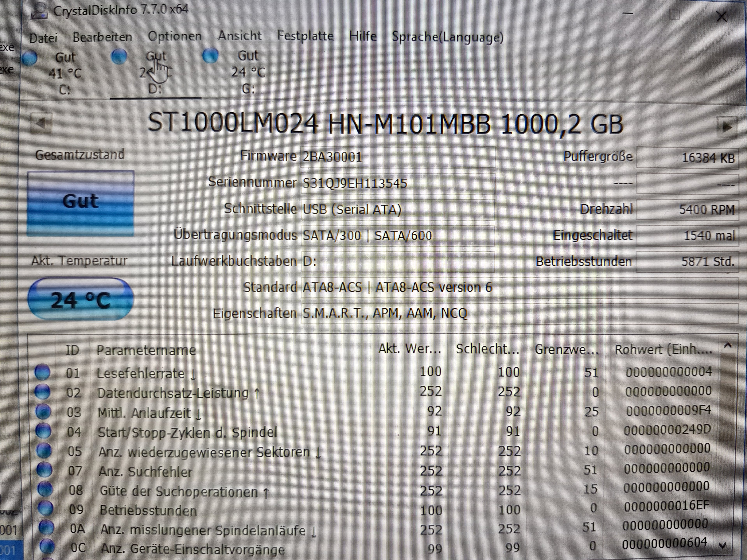Open the Sprache(Language) menu
This screenshot has height=560, width=747.
(447, 37)
